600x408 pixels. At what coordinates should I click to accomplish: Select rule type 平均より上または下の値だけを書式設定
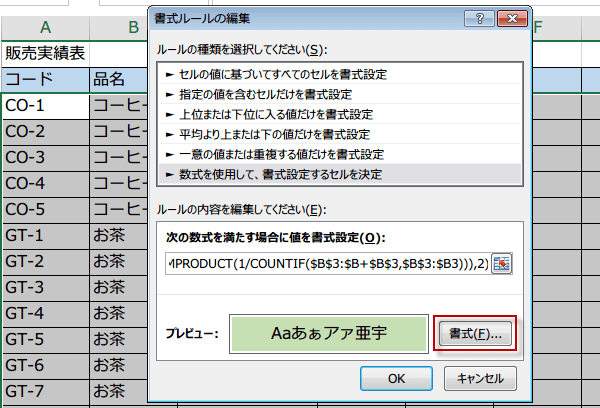click(340, 134)
